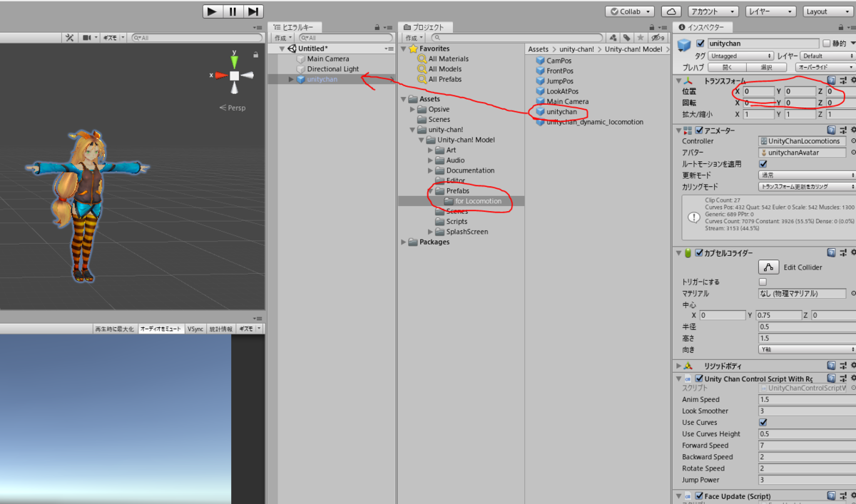Toggle the 静的 (static) checkbox
The image size is (856, 504).
point(826,43)
